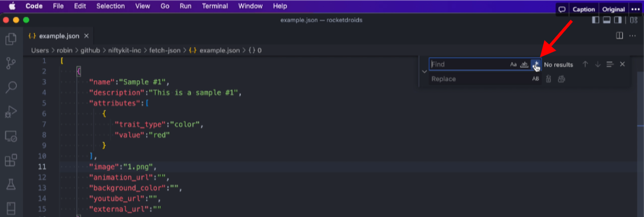Screen dimensions: 644x217
Task: Open the Testing flask view
Action: [11, 184]
